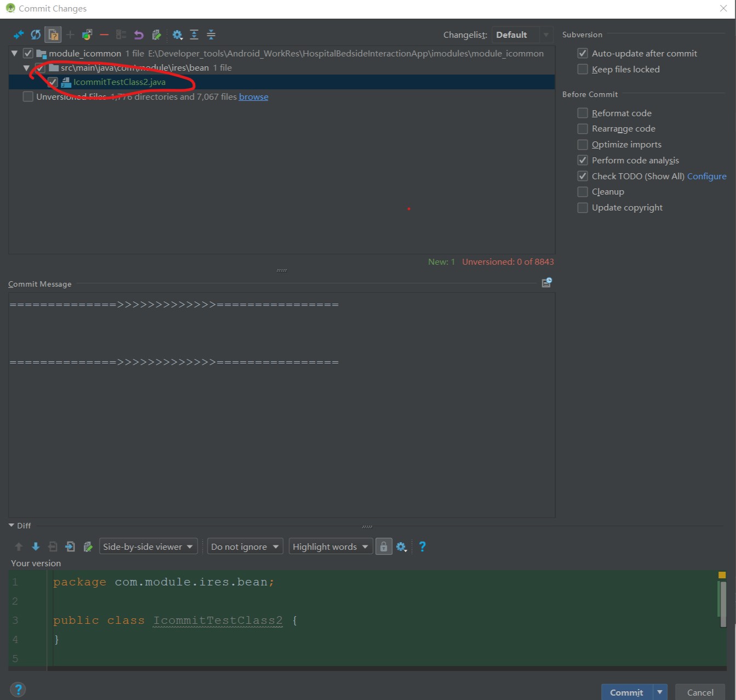Click 'Unversioned: 0 of 8843' status text
The image size is (736, 700).
tap(507, 261)
